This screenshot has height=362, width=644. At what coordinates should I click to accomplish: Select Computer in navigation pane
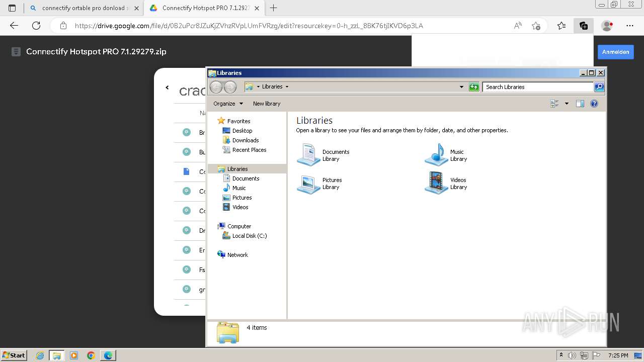239,226
